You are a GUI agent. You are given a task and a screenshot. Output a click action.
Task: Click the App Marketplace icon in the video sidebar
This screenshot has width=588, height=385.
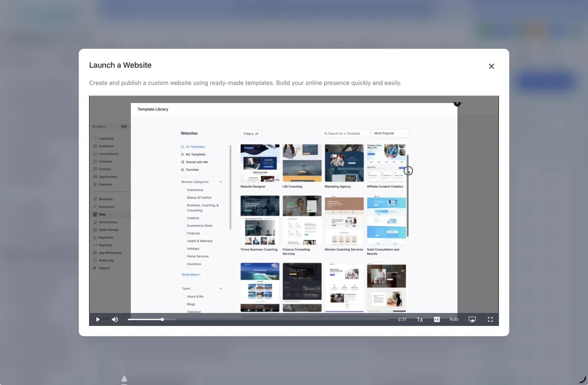pyautogui.click(x=95, y=253)
